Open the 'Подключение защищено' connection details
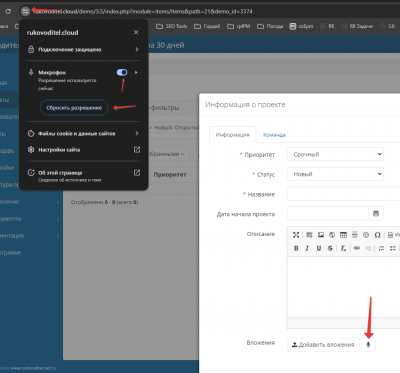Image resolution: width=400 pixels, height=373 pixels. [83, 49]
